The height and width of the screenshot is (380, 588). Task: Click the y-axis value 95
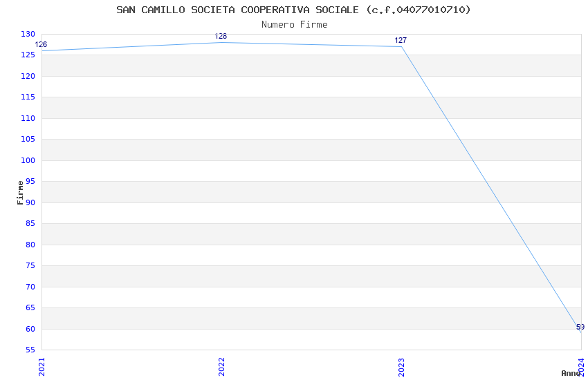[30, 182]
